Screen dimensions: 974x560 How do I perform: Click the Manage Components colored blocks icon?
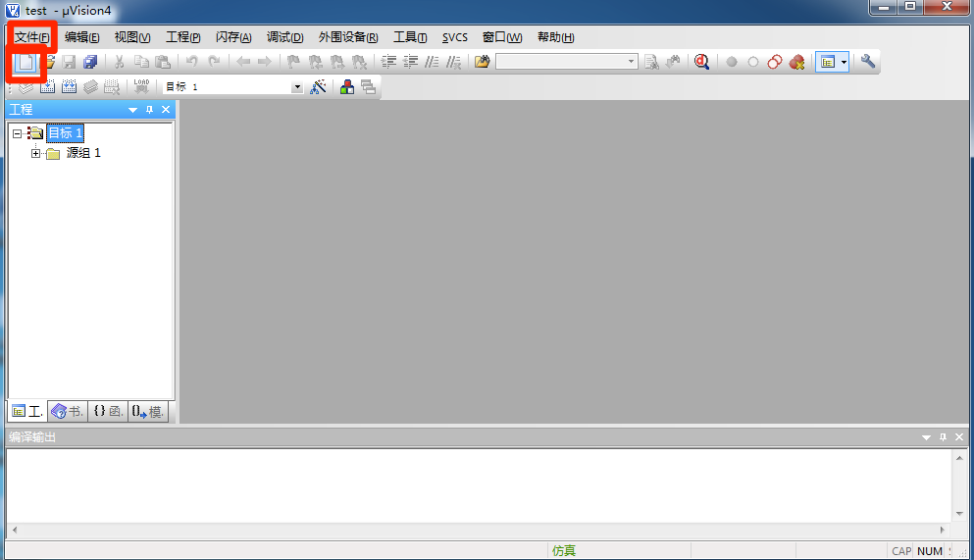[347, 86]
